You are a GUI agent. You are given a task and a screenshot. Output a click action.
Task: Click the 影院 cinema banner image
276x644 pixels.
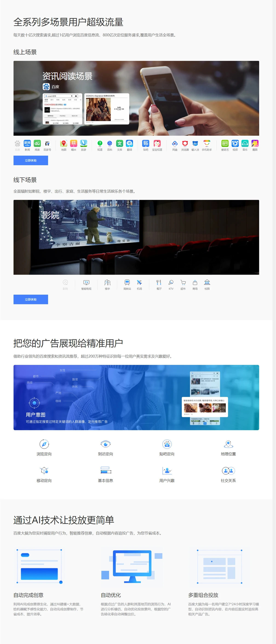(x=136, y=237)
